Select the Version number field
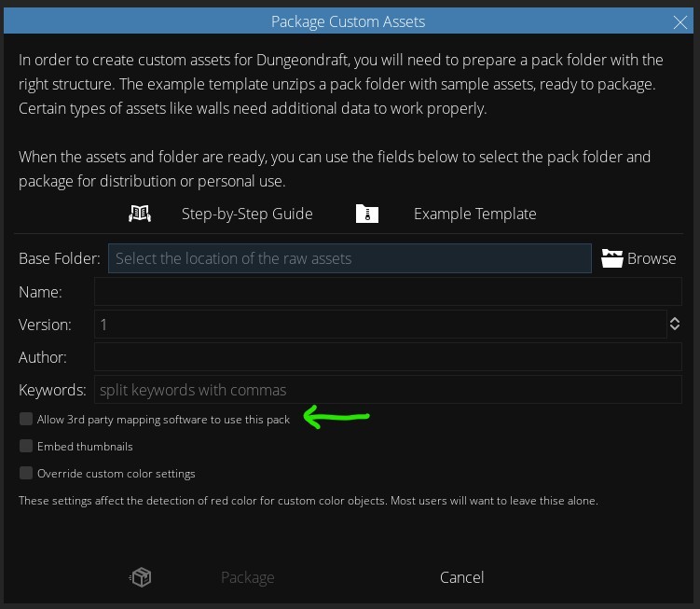 coord(377,325)
